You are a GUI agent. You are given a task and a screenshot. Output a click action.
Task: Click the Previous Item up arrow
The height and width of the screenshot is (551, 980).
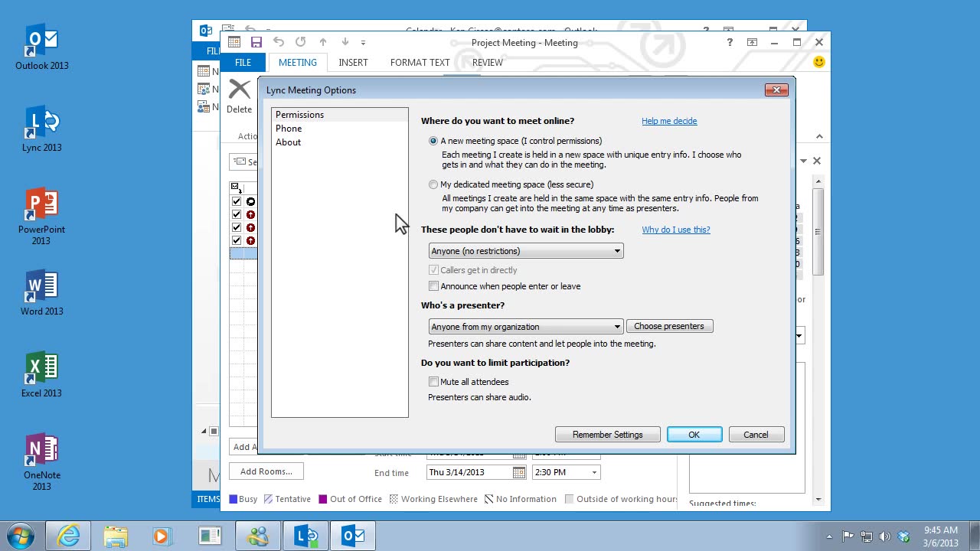click(x=323, y=42)
